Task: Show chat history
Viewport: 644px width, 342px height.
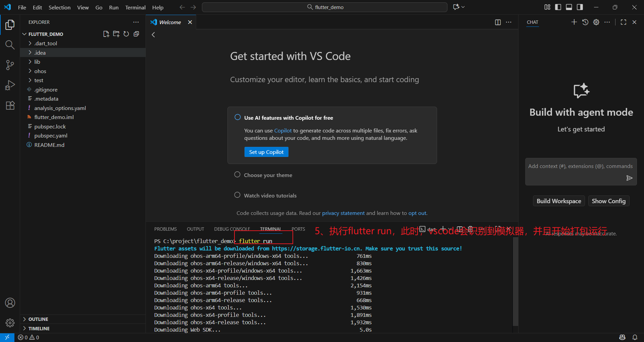Action: pos(585,22)
